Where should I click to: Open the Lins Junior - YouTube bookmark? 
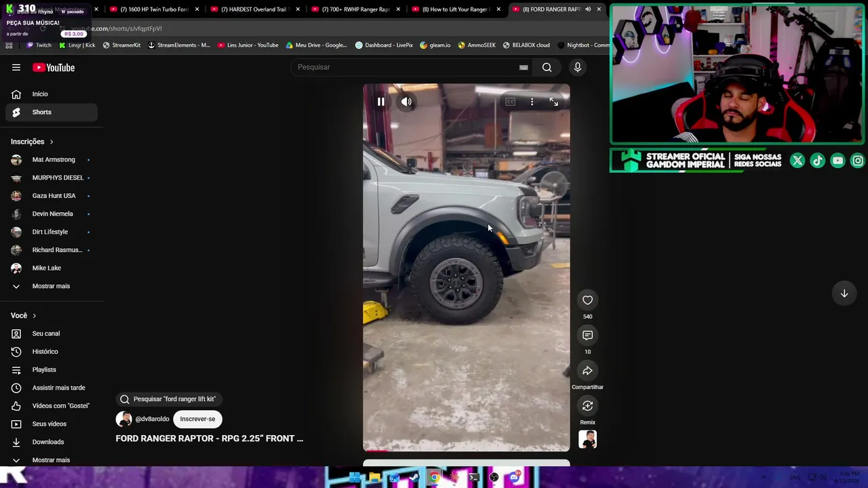[248, 45]
